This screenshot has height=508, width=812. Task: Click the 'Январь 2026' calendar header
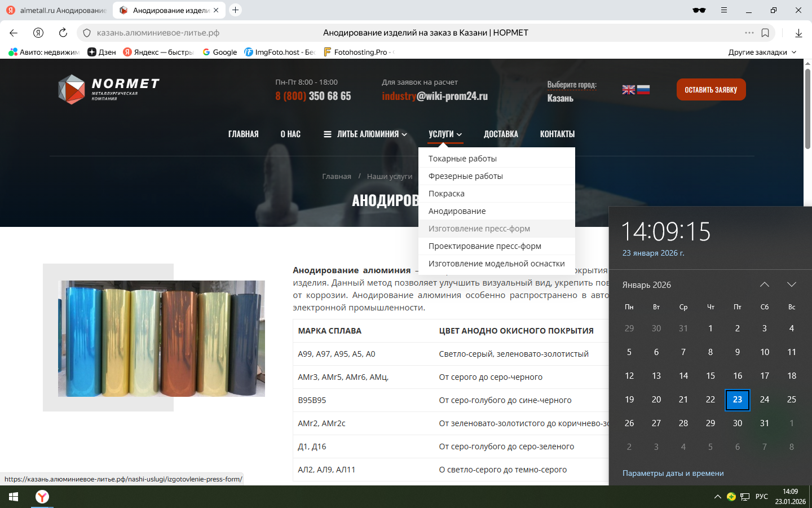click(647, 285)
